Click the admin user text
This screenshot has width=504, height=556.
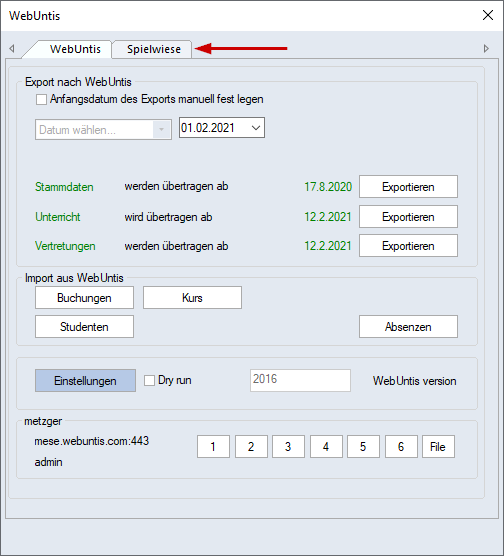[x=49, y=462]
